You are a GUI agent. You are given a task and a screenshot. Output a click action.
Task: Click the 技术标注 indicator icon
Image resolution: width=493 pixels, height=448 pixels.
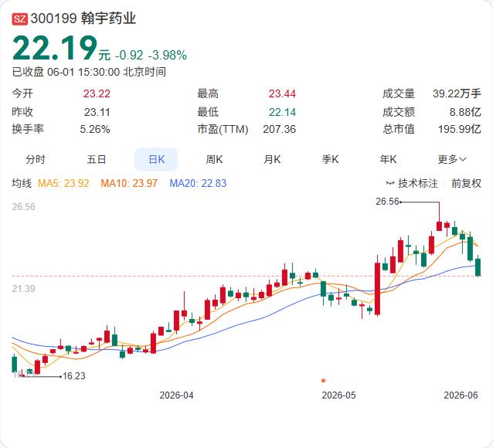point(390,183)
